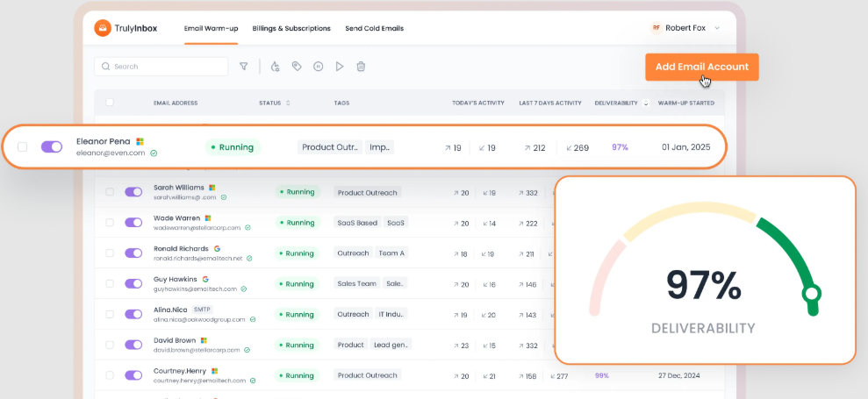Click the play triangle toolbar icon
This screenshot has height=399, width=868.
pyautogui.click(x=340, y=67)
